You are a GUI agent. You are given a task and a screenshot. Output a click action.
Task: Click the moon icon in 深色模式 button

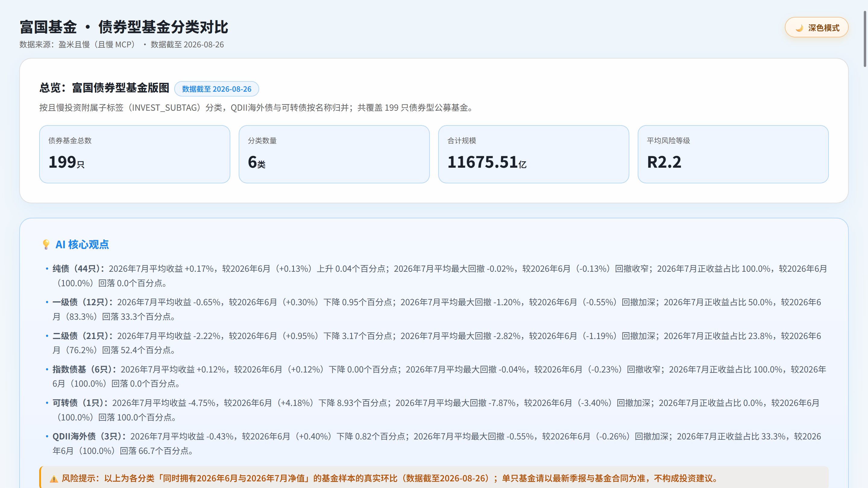coord(799,28)
